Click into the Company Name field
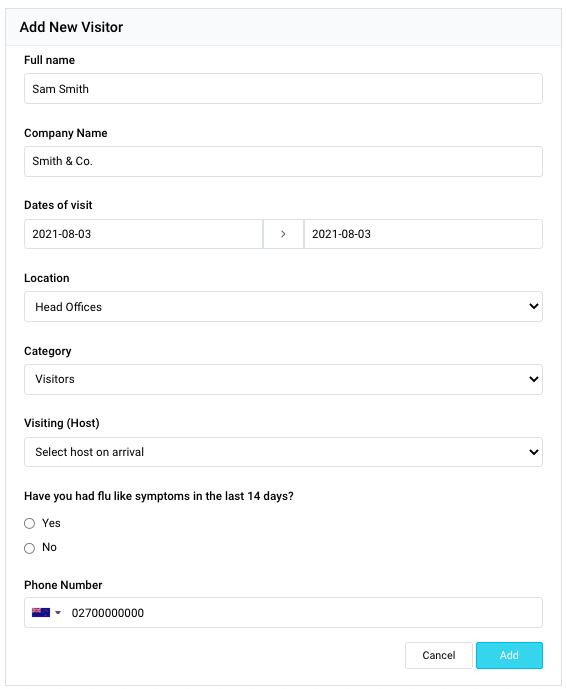The width and height of the screenshot is (567, 689). pyautogui.click(x=283, y=162)
